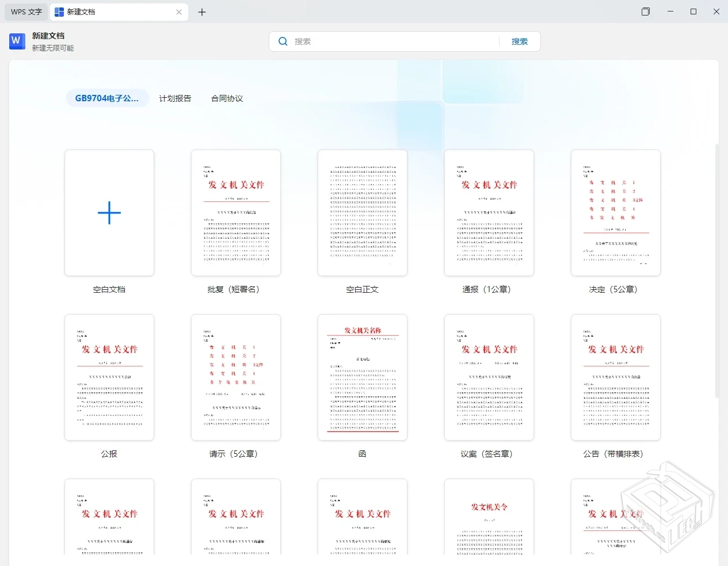Click the WPS 文字 logo icon

pyautogui.click(x=17, y=41)
